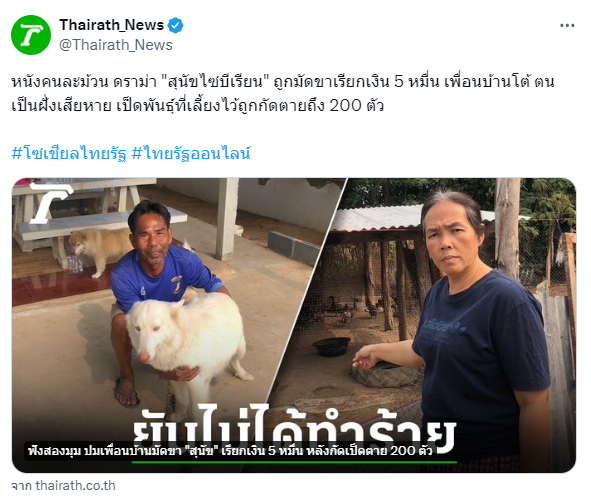
Task: Click the white Thairath logo watermark in photo
Action: 50,202
